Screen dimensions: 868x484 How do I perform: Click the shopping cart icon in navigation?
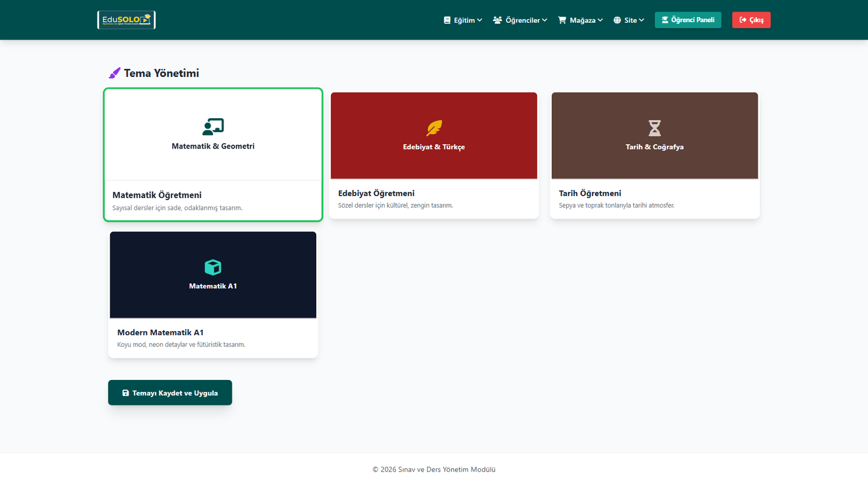click(x=562, y=20)
